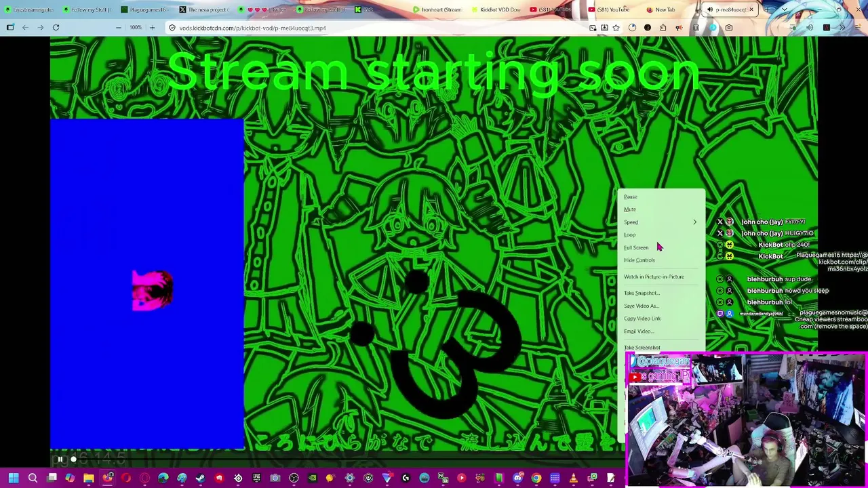Enable Loop from the context menu

coord(630,235)
